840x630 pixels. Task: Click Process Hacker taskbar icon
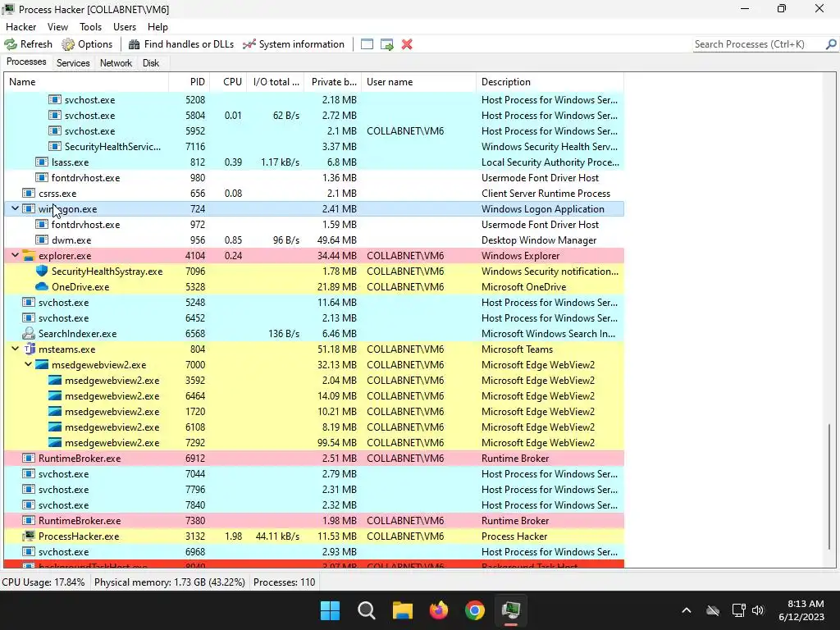(x=511, y=610)
